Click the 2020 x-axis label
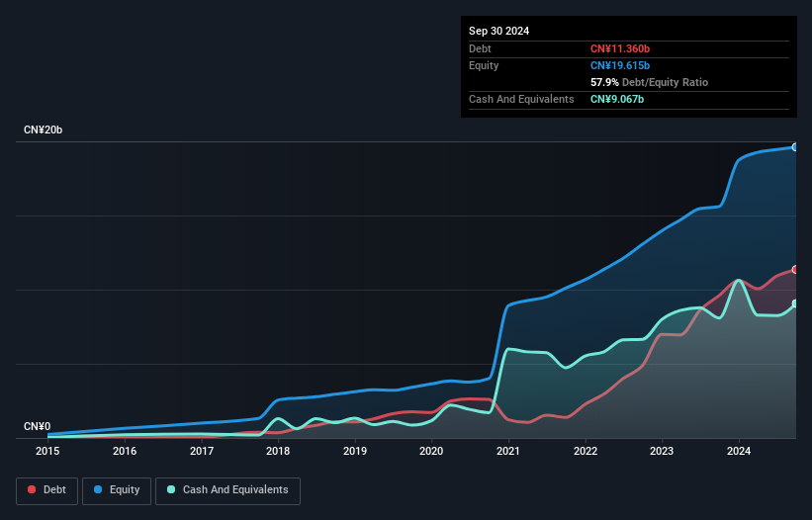Screen dimensions: 812x520 coord(431,451)
